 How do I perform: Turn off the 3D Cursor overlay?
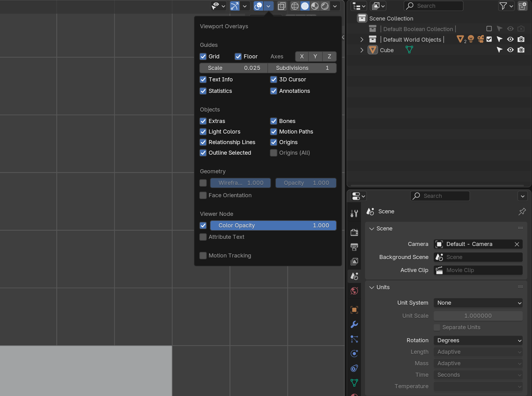[274, 80]
